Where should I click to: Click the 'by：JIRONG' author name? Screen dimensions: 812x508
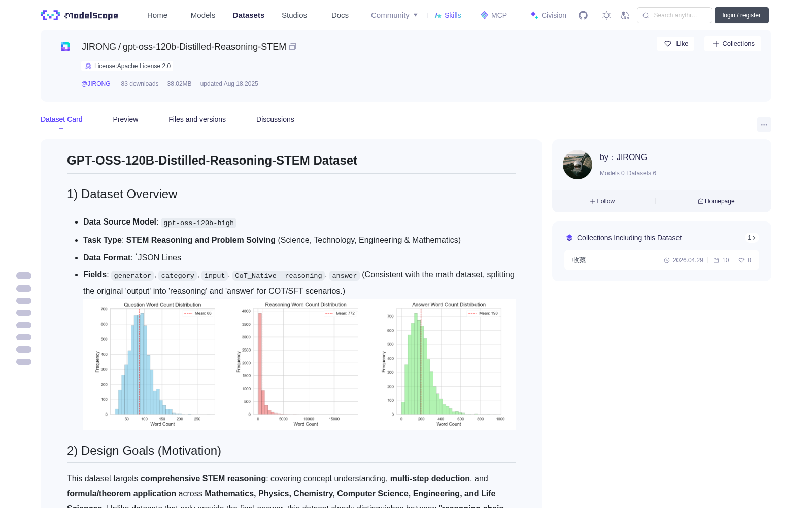623,157
